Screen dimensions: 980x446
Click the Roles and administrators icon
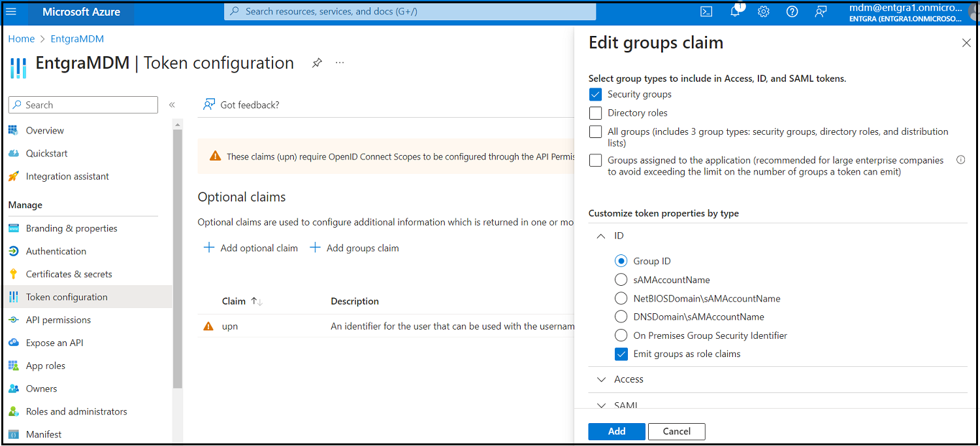tap(13, 411)
